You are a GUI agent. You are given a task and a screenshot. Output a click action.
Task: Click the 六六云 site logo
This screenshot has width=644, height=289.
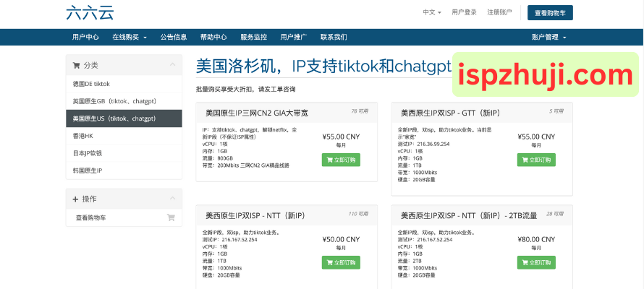[x=90, y=12]
